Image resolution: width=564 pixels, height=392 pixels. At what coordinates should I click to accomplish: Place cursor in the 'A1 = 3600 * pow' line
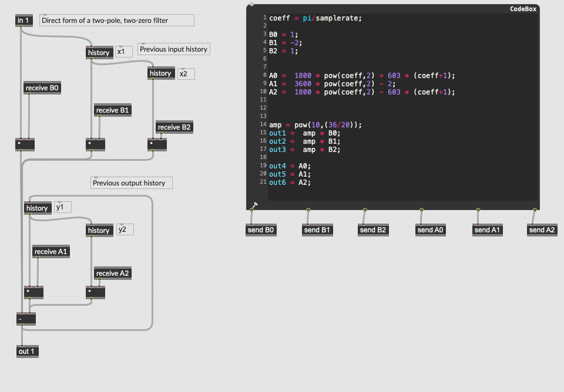coord(333,84)
